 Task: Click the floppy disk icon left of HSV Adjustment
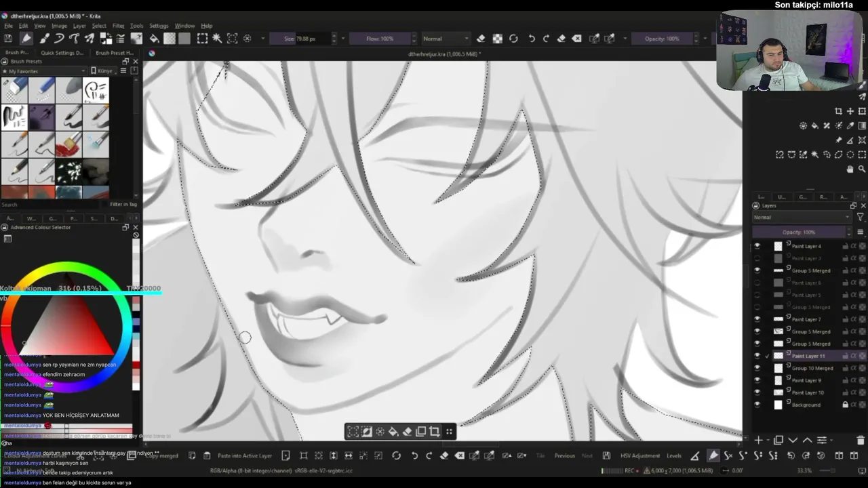[606, 455]
